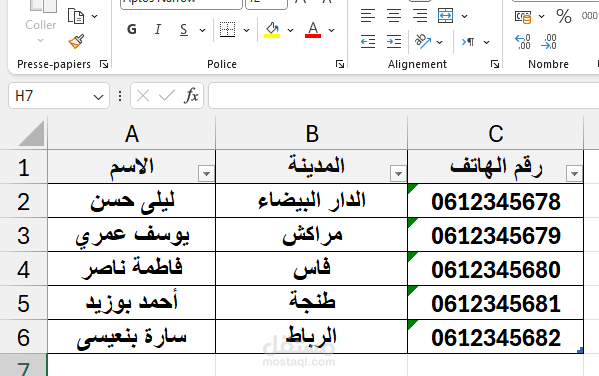This screenshot has width=599, height=376.
Task: Click Merge and Center icon
Action: tap(445, 16)
